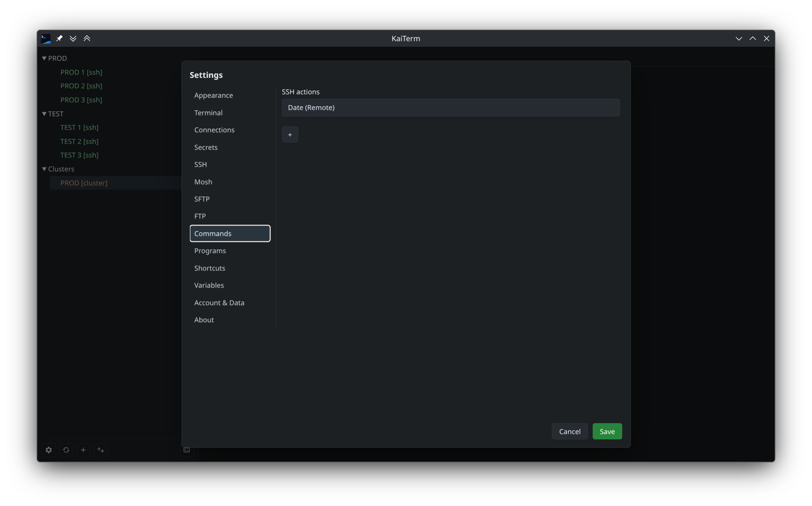Collapse the Clusters group
812x506 pixels.
44,169
